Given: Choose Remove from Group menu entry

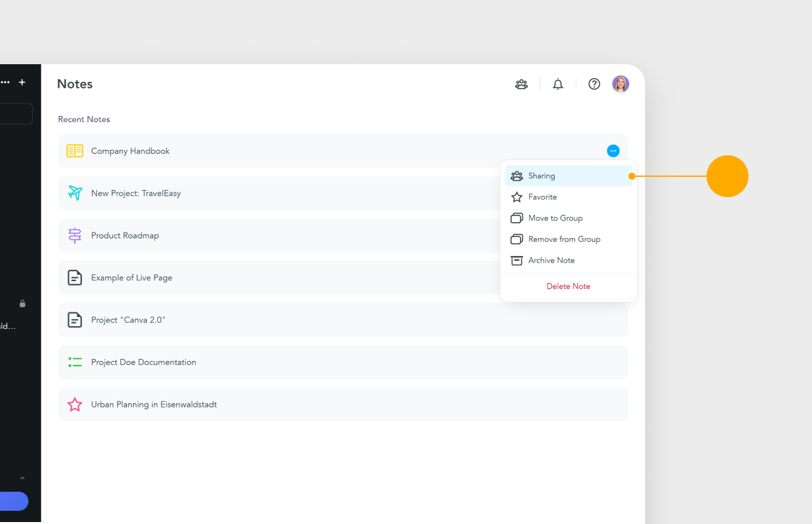Looking at the screenshot, I should pos(568,239).
